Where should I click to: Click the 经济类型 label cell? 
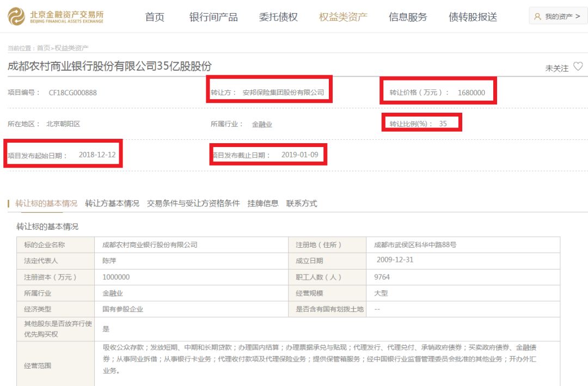(56, 309)
